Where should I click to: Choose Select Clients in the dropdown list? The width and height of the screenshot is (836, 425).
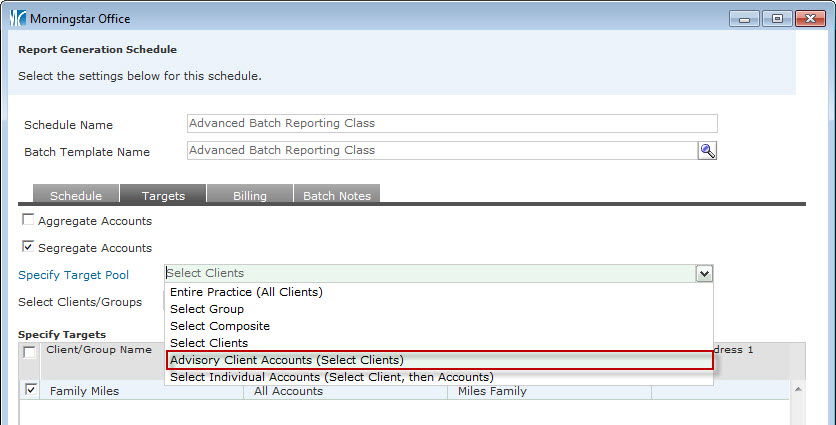(x=209, y=343)
